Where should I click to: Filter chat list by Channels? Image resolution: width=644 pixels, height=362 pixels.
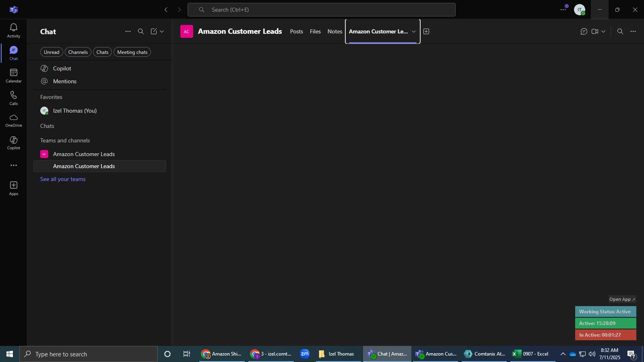(x=78, y=52)
